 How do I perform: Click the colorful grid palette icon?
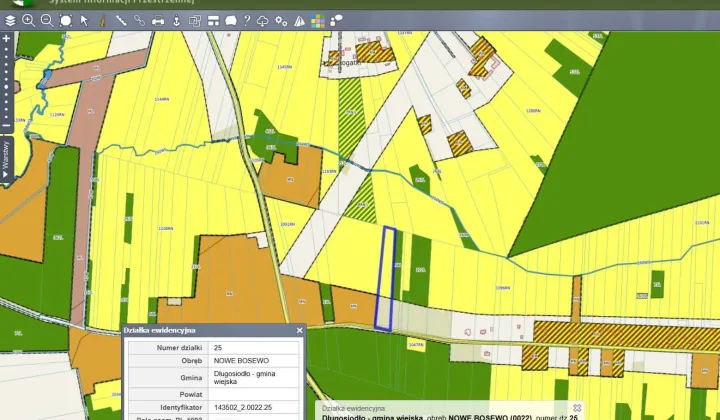point(317,20)
